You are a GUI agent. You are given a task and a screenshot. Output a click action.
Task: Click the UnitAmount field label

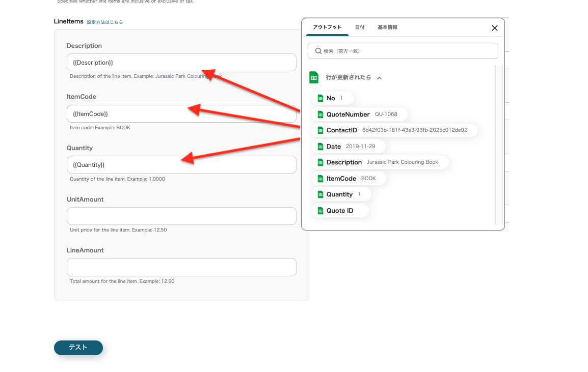point(85,199)
